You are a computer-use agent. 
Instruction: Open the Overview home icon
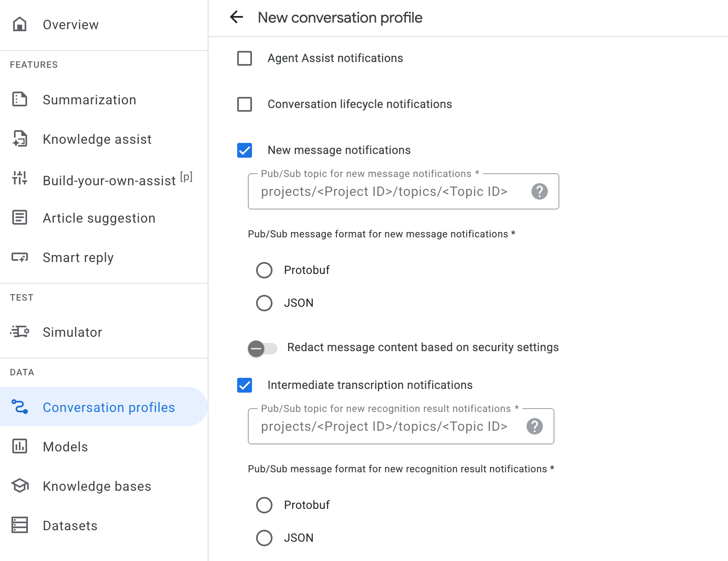[20, 24]
